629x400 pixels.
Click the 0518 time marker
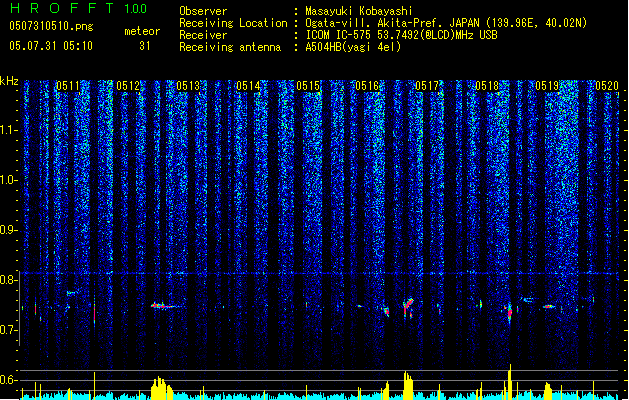[x=487, y=86]
